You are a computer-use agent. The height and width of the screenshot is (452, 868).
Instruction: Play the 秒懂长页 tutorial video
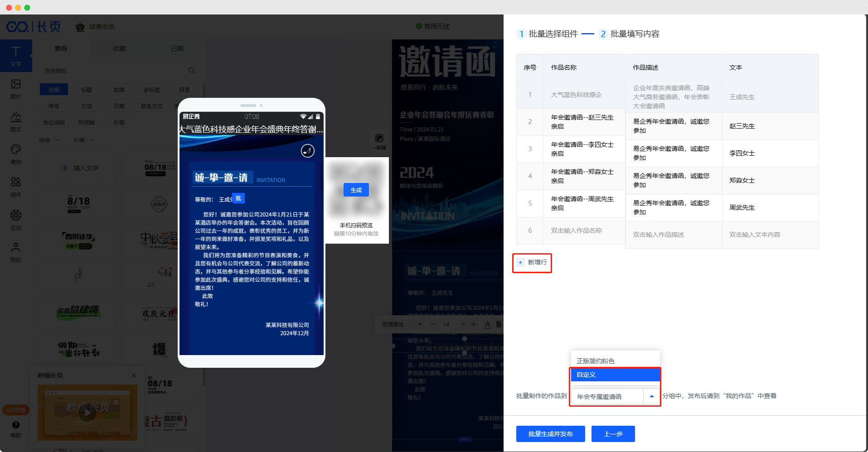click(x=87, y=413)
